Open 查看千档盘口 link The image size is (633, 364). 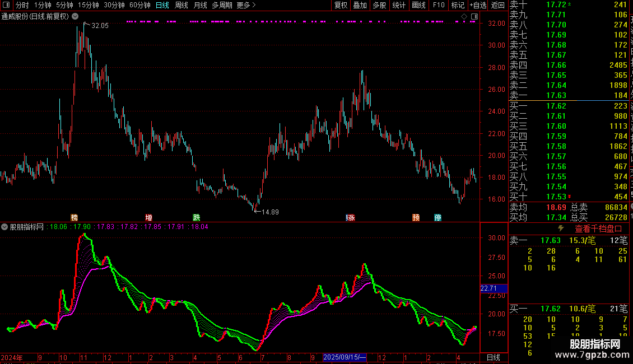click(x=598, y=229)
